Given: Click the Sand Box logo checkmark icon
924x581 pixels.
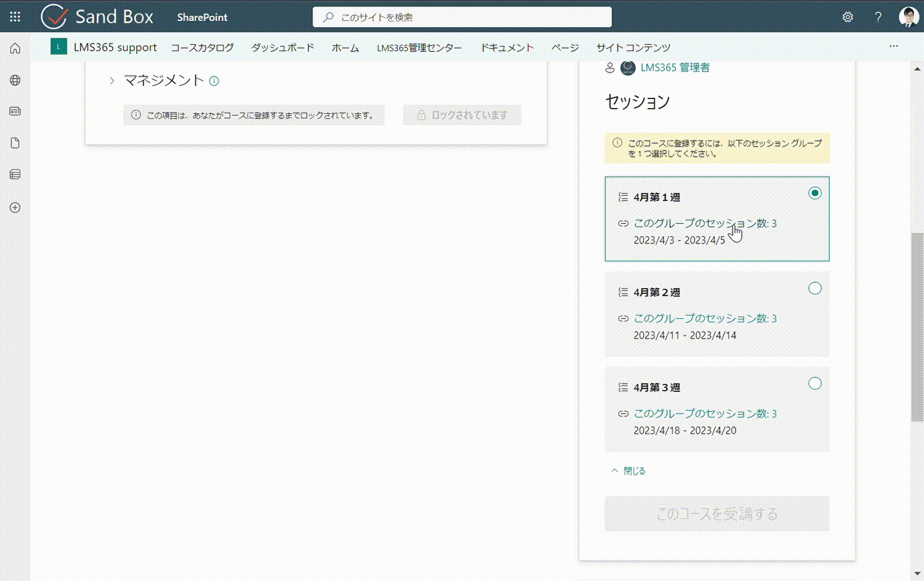Looking at the screenshot, I should click(54, 16).
